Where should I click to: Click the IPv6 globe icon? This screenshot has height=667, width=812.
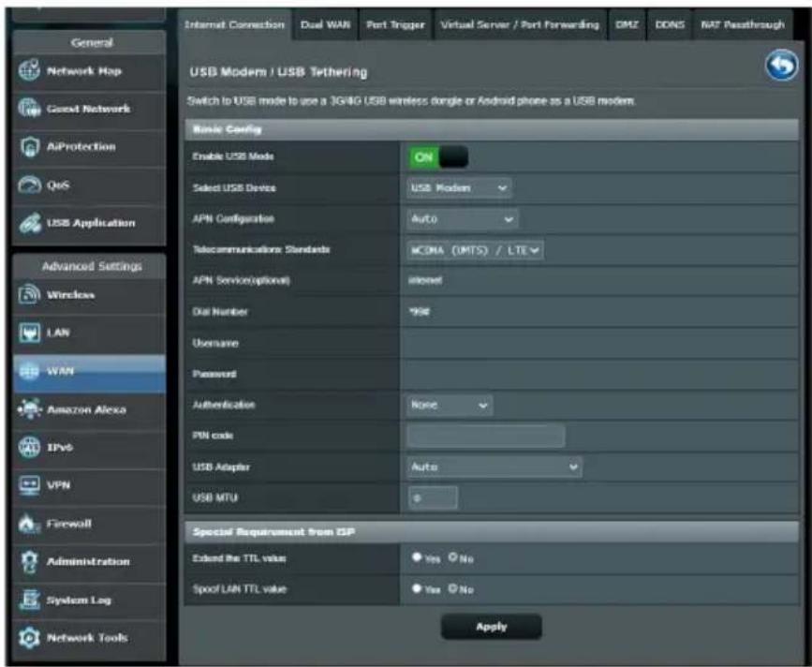pos(29,447)
